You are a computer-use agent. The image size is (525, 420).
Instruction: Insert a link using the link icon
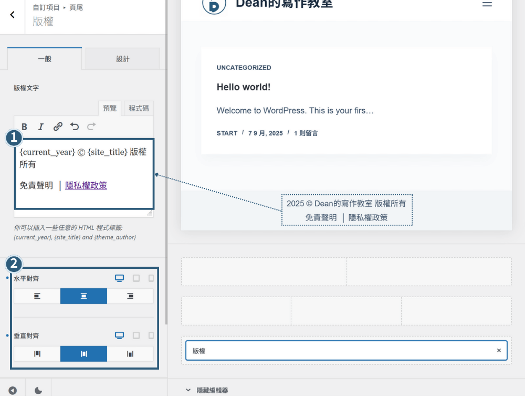click(x=58, y=127)
